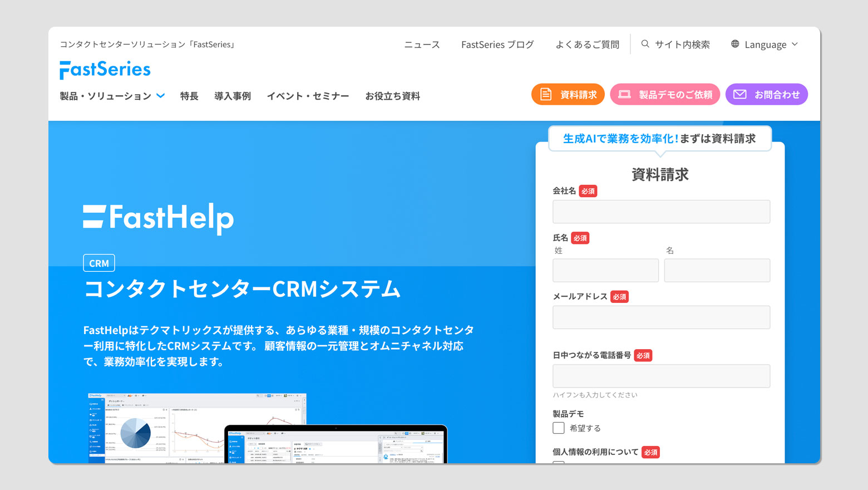Focus the 名 first name field
Viewport: 868px width, 490px height.
[717, 270]
